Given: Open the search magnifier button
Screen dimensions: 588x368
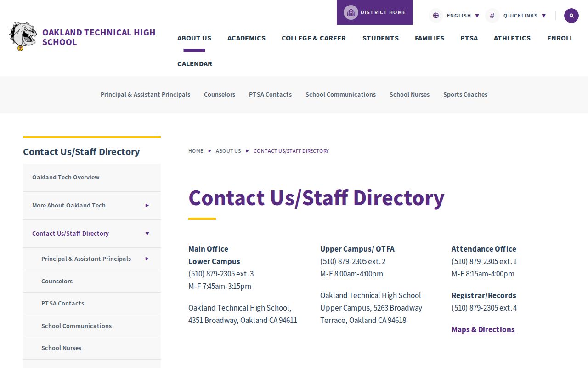Looking at the screenshot, I should pyautogui.click(x=571, y=16).
